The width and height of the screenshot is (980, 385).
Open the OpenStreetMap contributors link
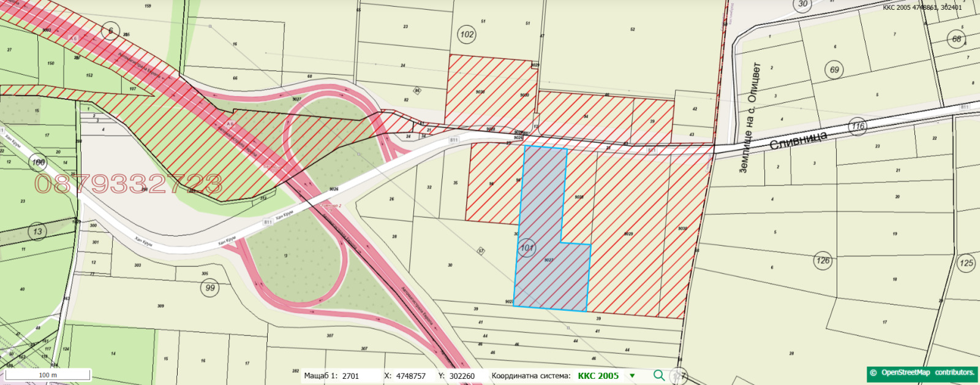tap(922, 373)
